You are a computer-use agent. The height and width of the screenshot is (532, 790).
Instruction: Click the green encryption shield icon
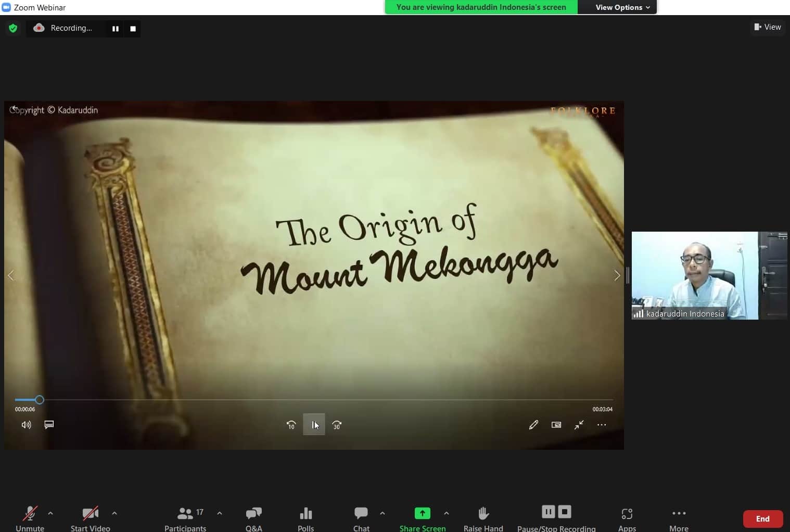[x=13, y=28]
